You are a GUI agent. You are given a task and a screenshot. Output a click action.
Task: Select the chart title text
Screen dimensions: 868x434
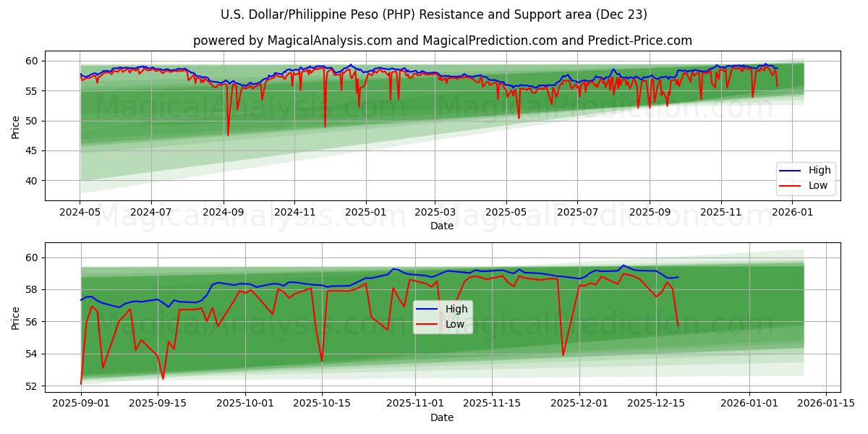[x=434, y=14]
